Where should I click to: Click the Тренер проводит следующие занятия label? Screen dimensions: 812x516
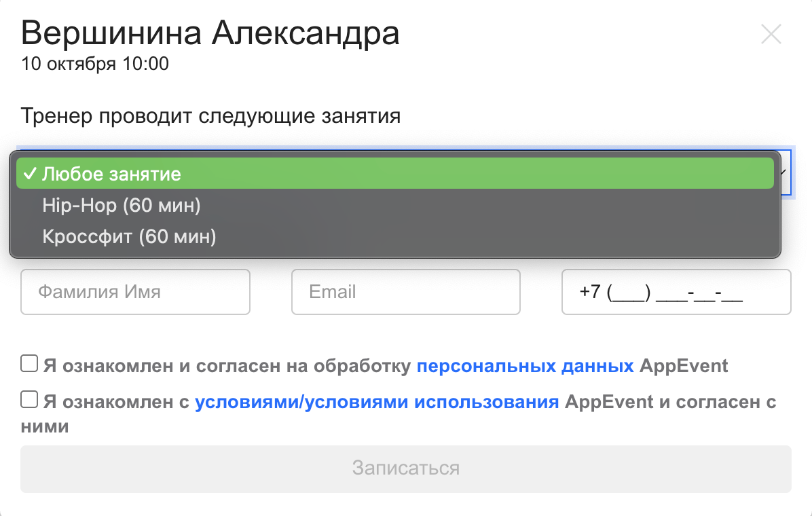tap(210, 116)
